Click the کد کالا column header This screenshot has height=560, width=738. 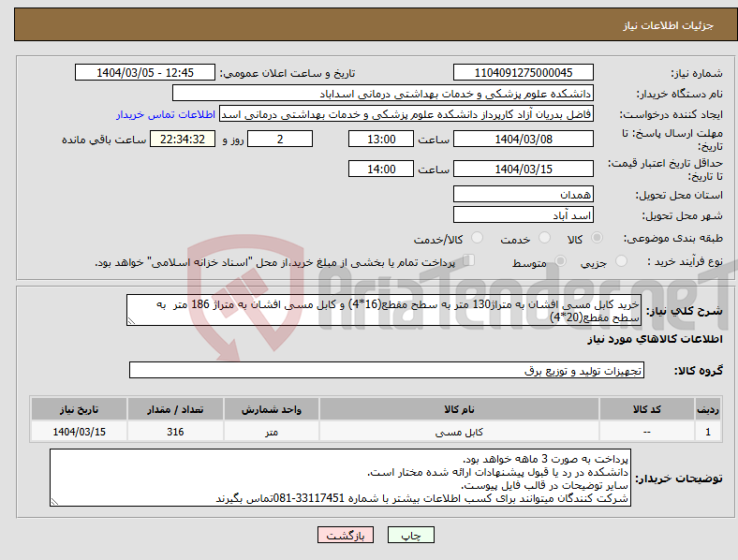click(x=647, y=409)
